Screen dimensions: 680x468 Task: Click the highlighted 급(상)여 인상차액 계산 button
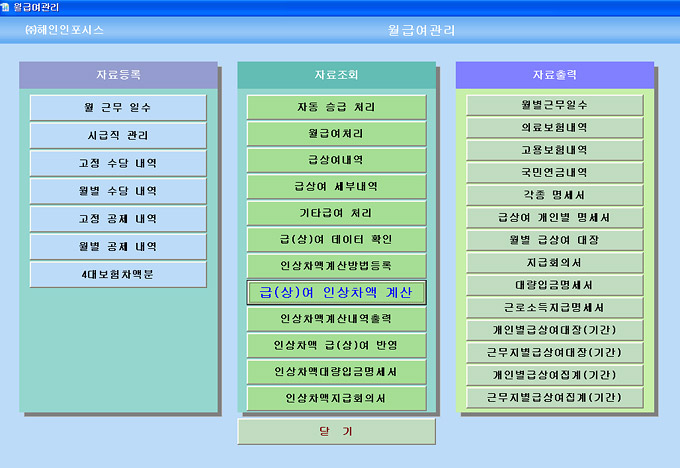(337, 292)
